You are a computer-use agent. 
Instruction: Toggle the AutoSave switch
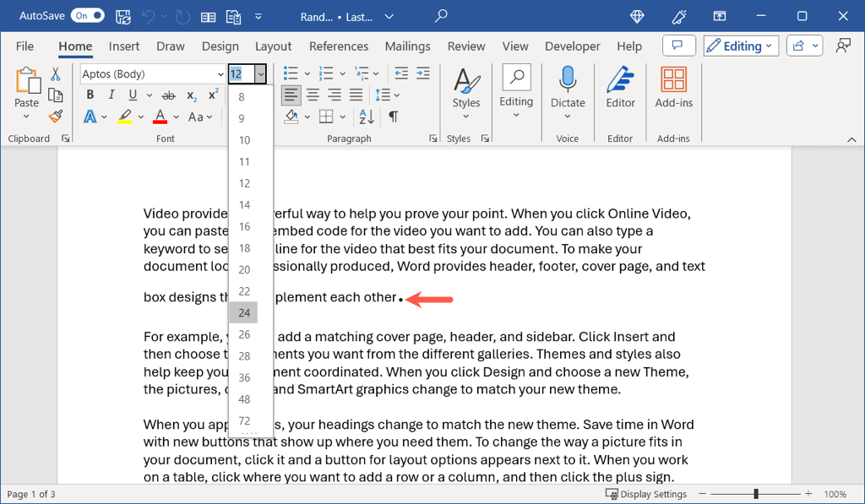point(88,16)
